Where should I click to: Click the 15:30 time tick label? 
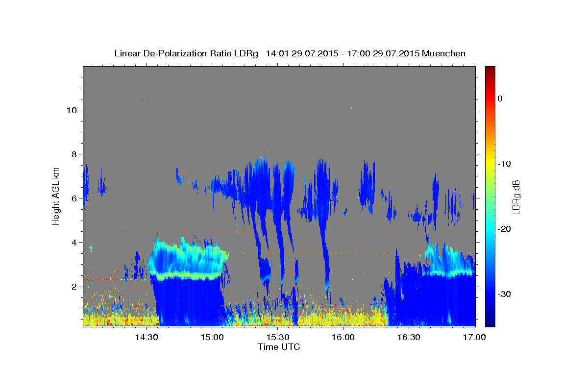point(277,338)
